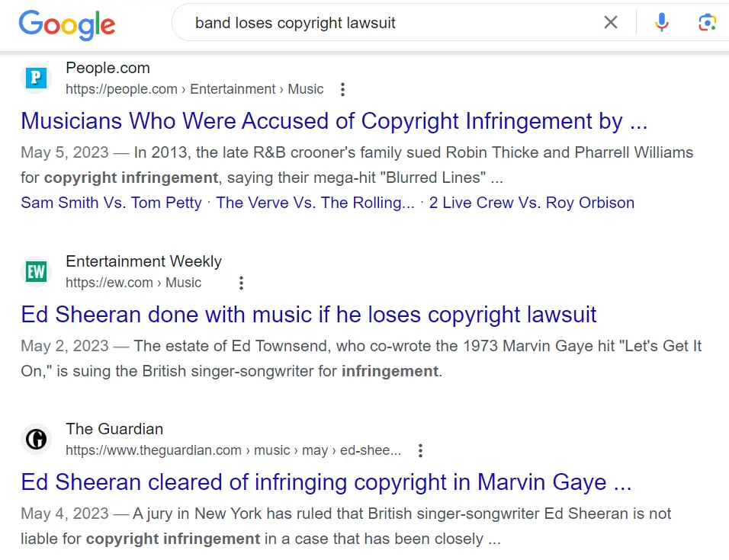Click the Entertainment Weekly favicon
The width and height of the screenshot is (729, 560).
point(36,271)
